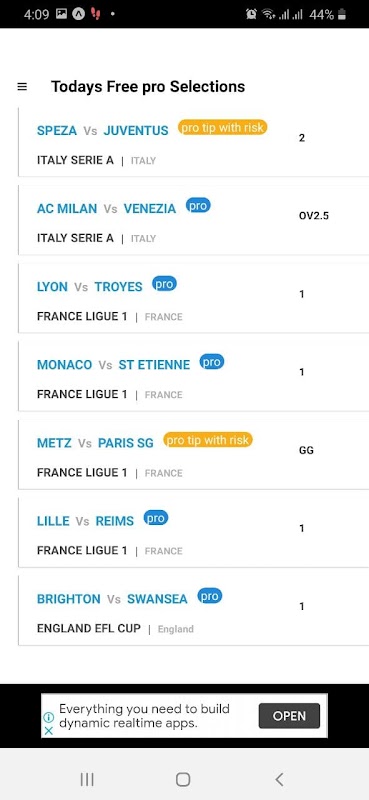Tap the Todays Free pro Selections title

click(x=148, y=87)
